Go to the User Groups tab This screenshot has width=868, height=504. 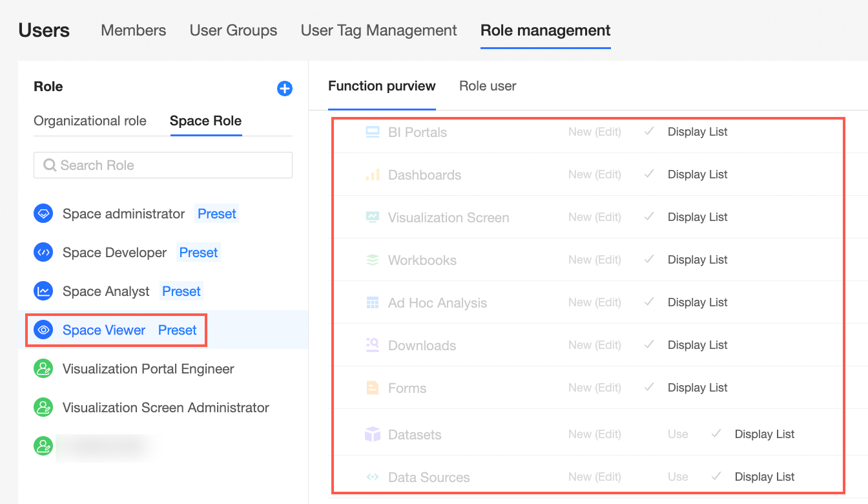coord(233,30)
